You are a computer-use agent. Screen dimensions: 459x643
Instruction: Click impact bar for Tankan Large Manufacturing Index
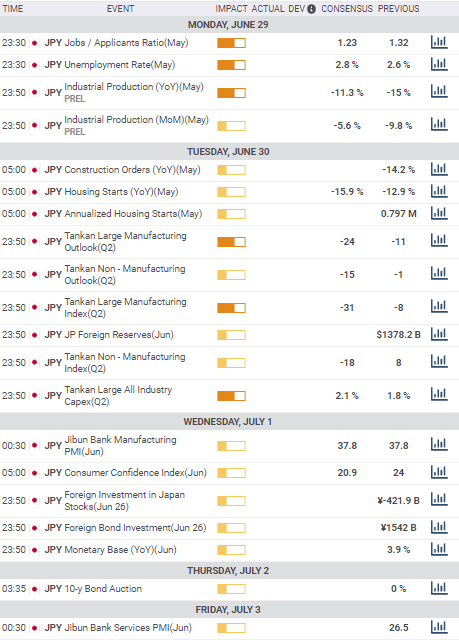click(231, 308)
